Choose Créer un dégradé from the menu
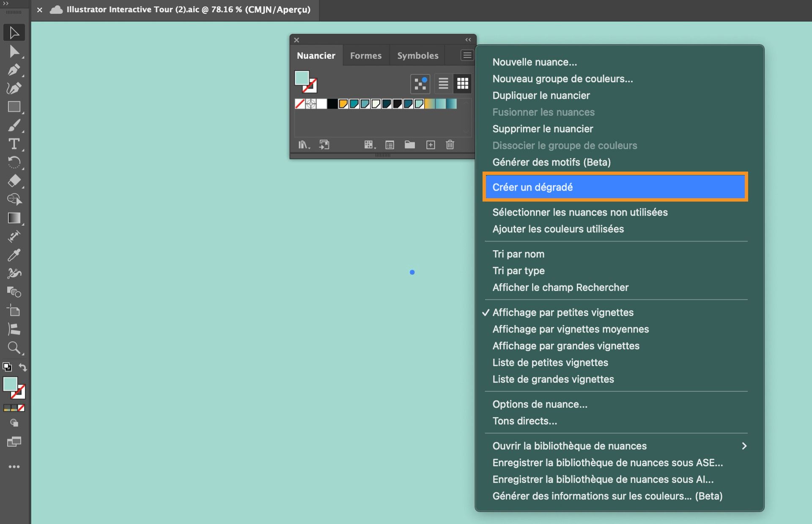The image size is (812, 524). [x=532, y=187]
